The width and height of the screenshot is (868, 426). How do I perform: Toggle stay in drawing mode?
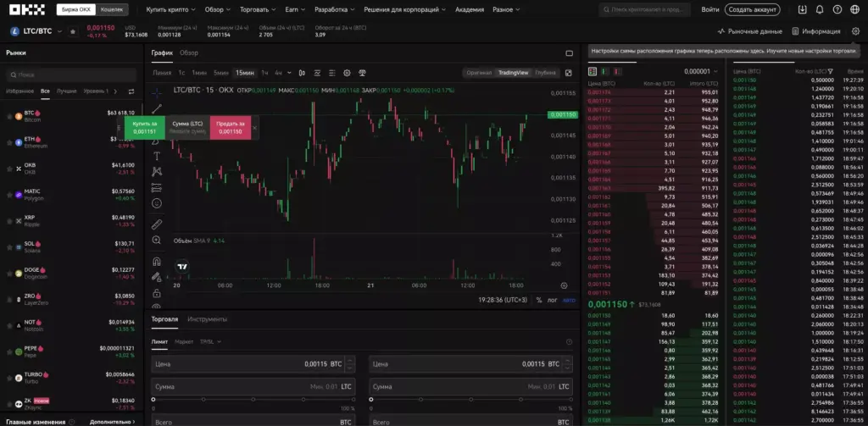click(157, 277)
